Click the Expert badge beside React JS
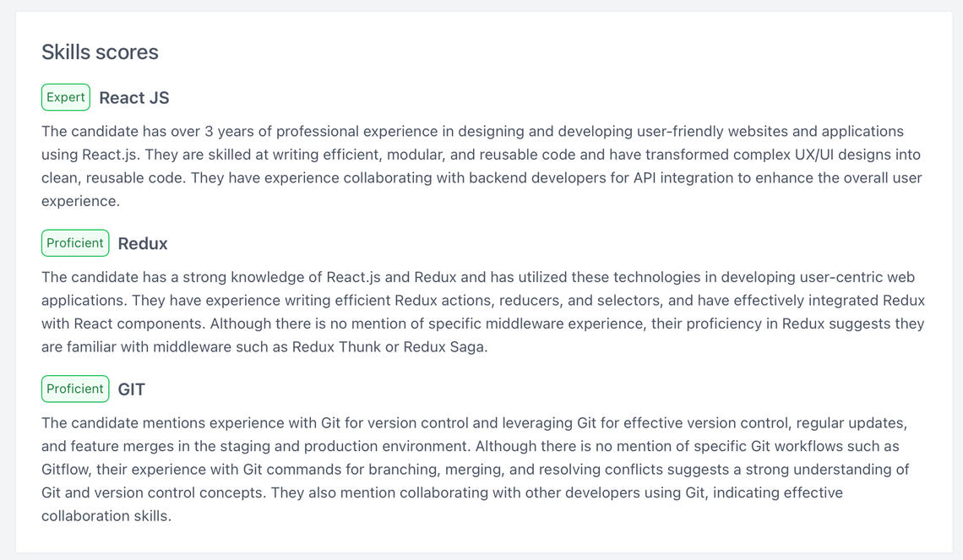The image size is (963, 560). (66, 97)
